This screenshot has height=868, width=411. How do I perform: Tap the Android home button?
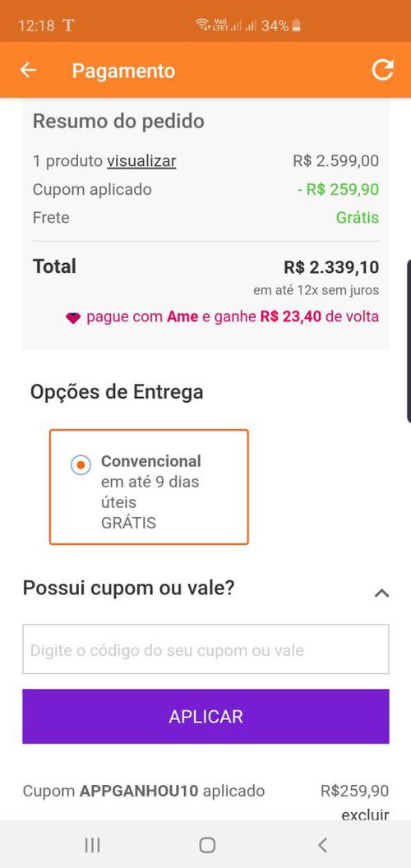[206, 845]
